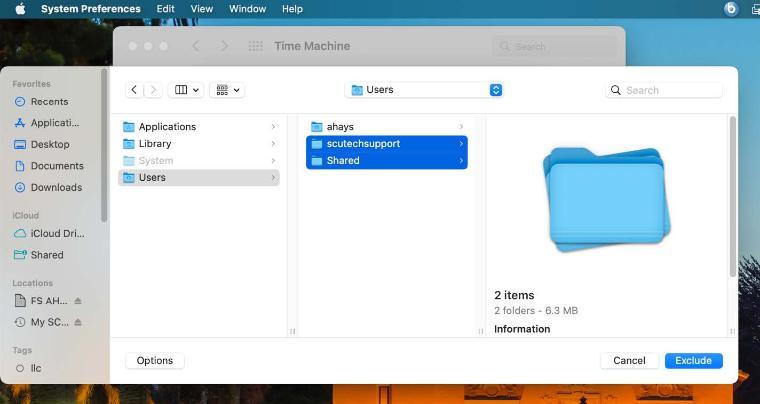This screenshot has width=760, height=404.
Task: Open the Help menu
Action: (292, 9)
